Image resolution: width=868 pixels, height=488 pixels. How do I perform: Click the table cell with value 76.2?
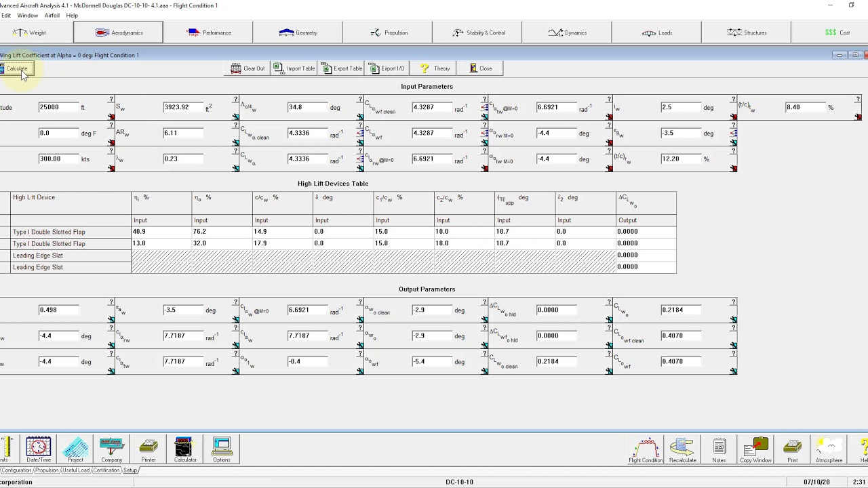click(x=222, y=232)
